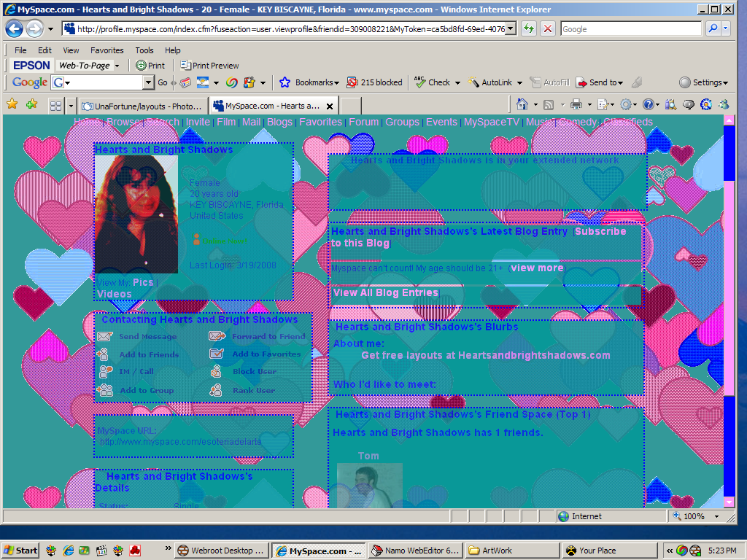Stop loading with the red X button
This screenshot has width=747, height=560.
pyautogui.click(x=548, y=29)
